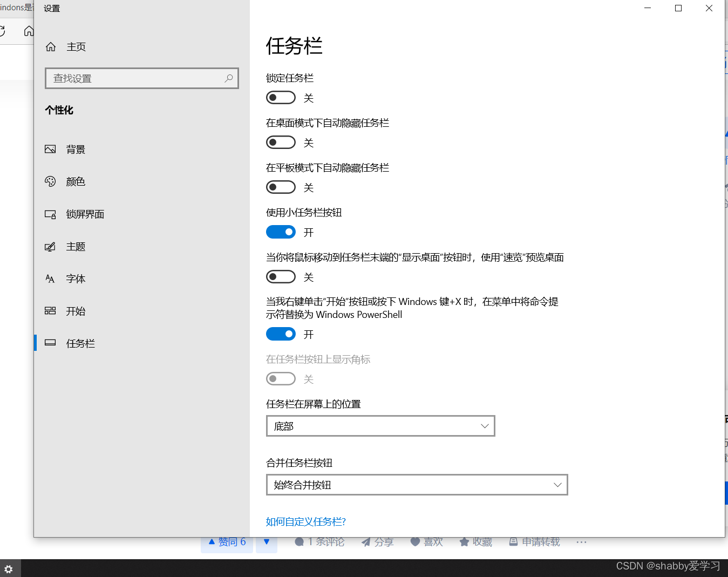Click 收藏 button on webpage
This screenshot has width=728, height=577.
pyautogui.click(x=476, y=542)
